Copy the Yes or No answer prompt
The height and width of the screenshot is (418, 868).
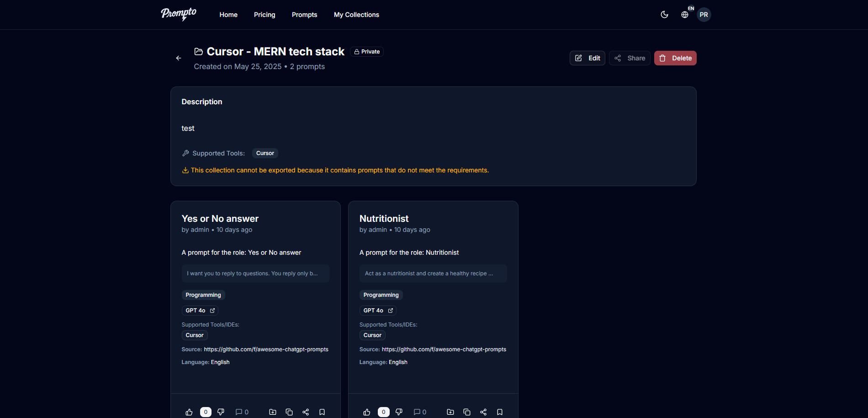click(289, 412)
